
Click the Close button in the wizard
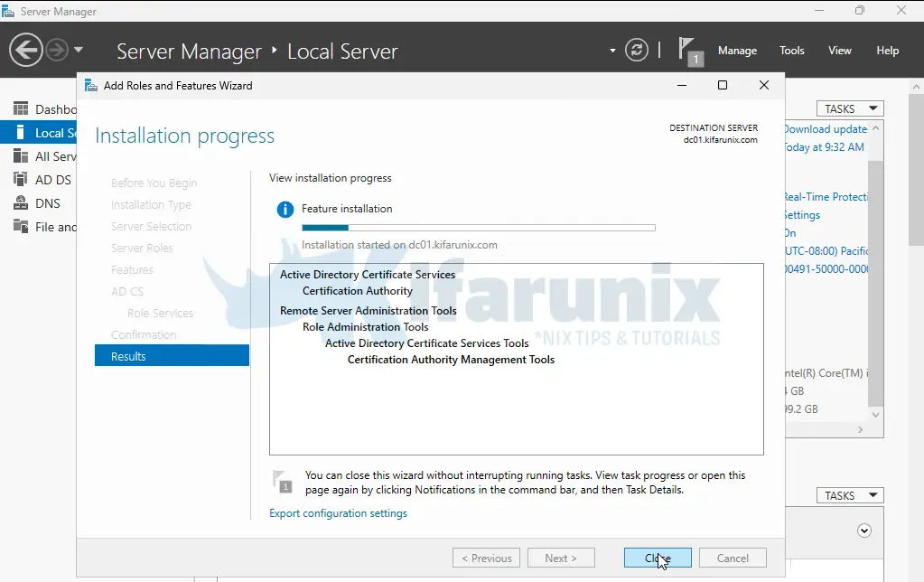click(658, 558)
